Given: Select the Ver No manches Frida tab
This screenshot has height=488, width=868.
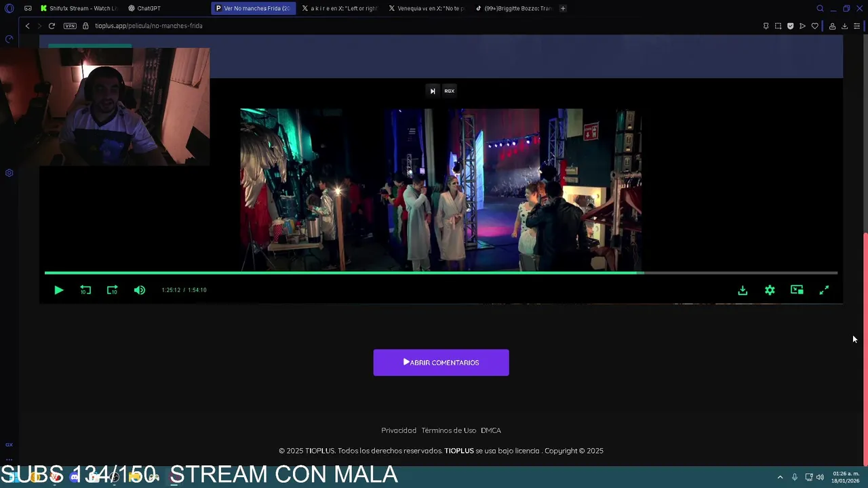Looking at the screenshot, I should click(x=252, y=8).
